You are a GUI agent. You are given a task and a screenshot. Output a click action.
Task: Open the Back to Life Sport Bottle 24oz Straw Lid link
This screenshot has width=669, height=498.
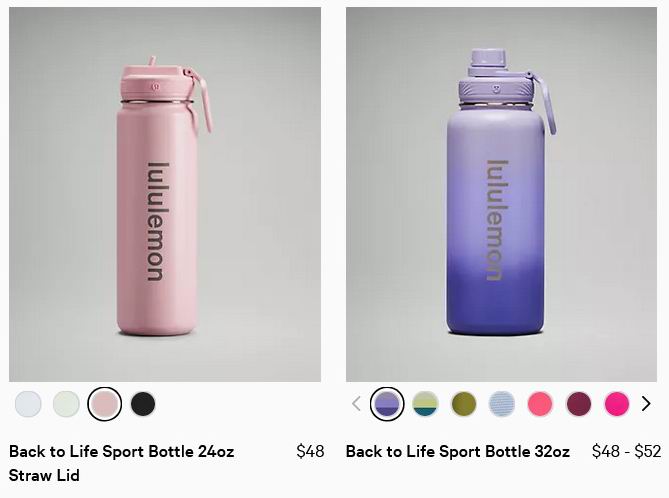[122, 463]
